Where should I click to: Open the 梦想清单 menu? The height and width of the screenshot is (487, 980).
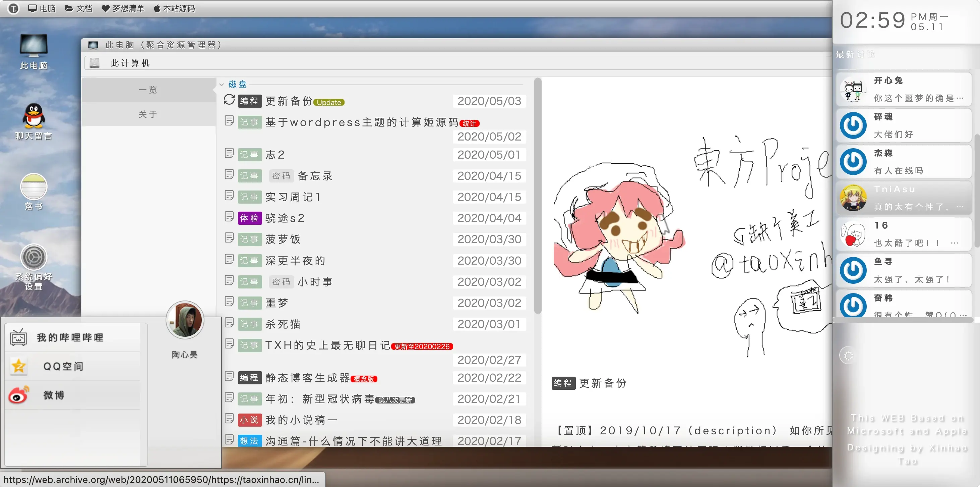coord(123,8)
